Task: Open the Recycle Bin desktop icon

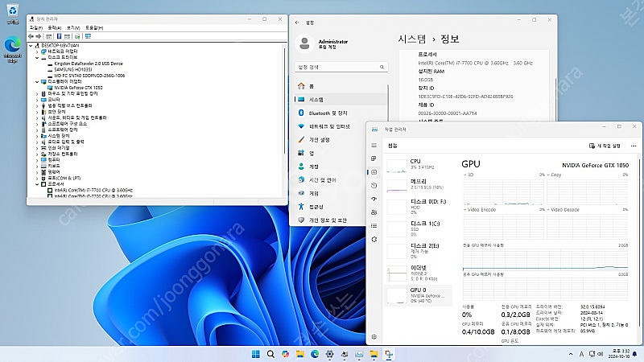Action: pyautogui.click(x=13, y=14)
